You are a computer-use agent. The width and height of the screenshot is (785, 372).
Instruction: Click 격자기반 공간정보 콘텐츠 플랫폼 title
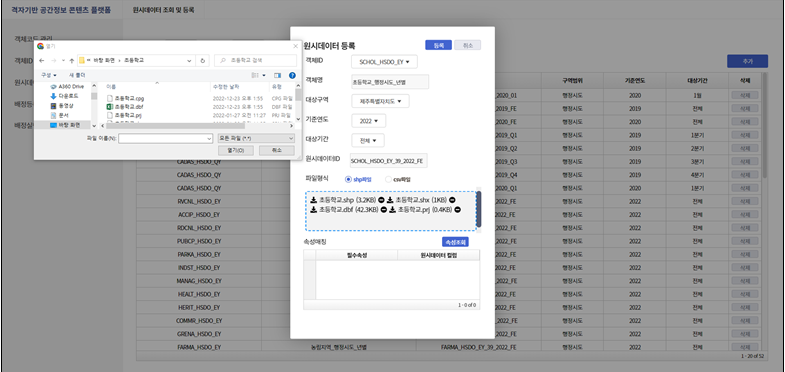click(x=61, y=10)
